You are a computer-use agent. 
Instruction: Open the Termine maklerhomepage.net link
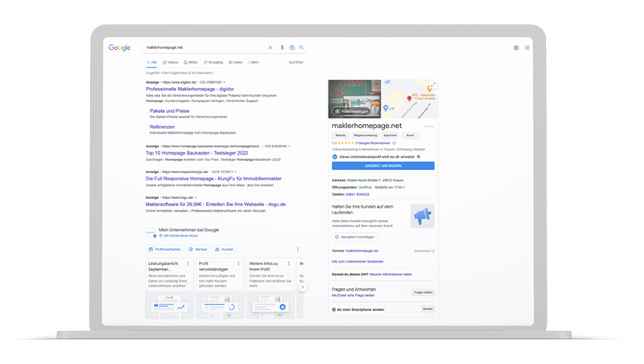point(361,250)
